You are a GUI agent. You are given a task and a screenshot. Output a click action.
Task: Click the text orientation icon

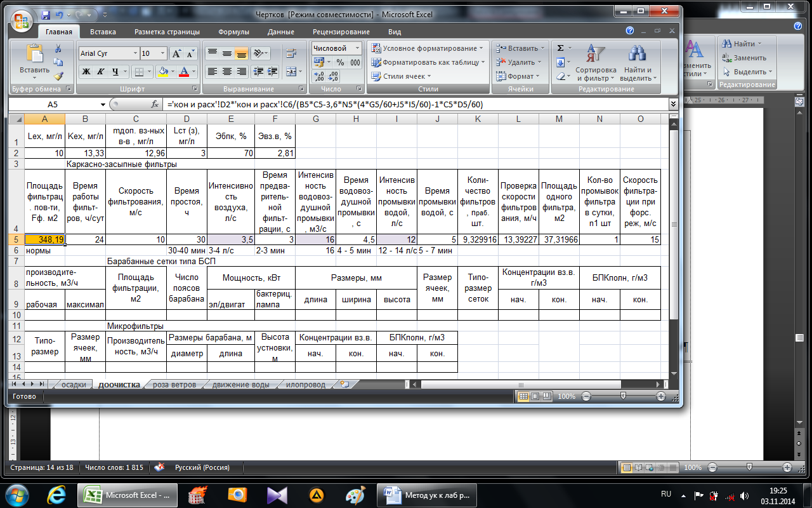point(258,53)
